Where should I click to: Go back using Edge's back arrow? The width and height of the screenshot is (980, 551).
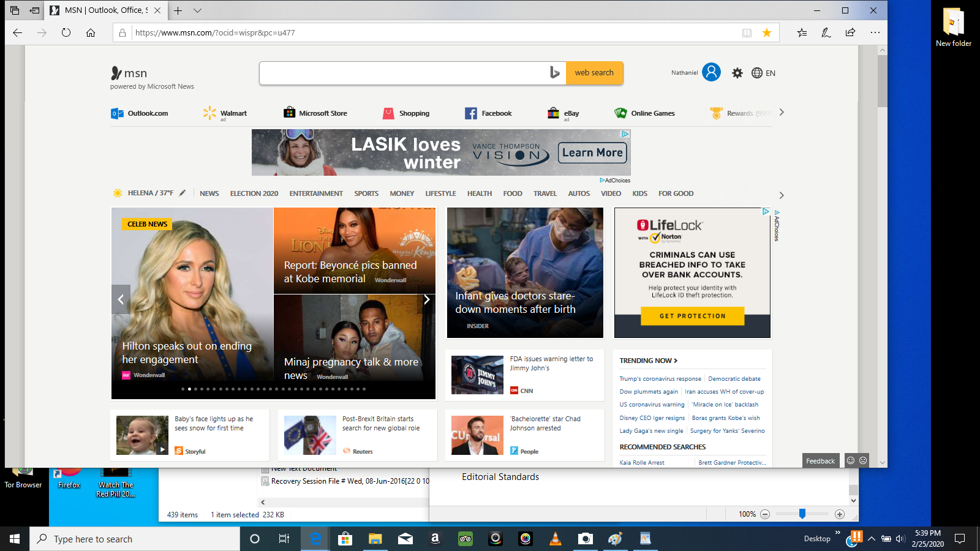click(18, 33)
